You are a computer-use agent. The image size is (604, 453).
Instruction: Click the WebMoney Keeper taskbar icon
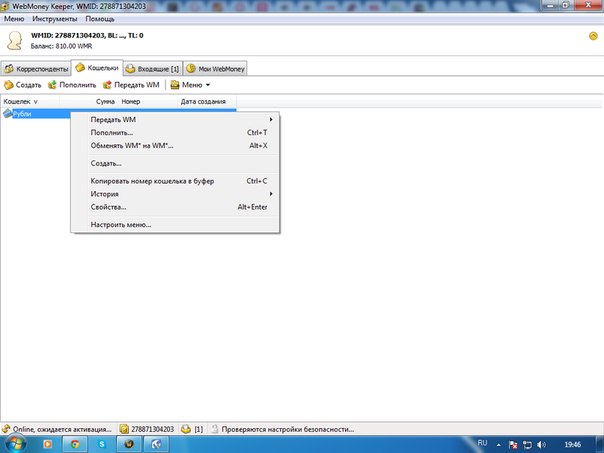[129, 444]
